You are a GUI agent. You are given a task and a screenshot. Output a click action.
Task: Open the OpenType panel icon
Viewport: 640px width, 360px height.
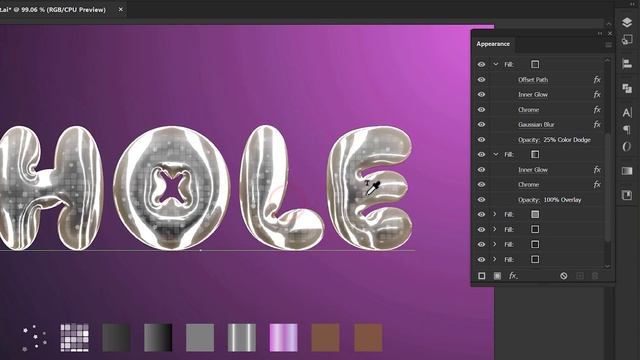627,147
